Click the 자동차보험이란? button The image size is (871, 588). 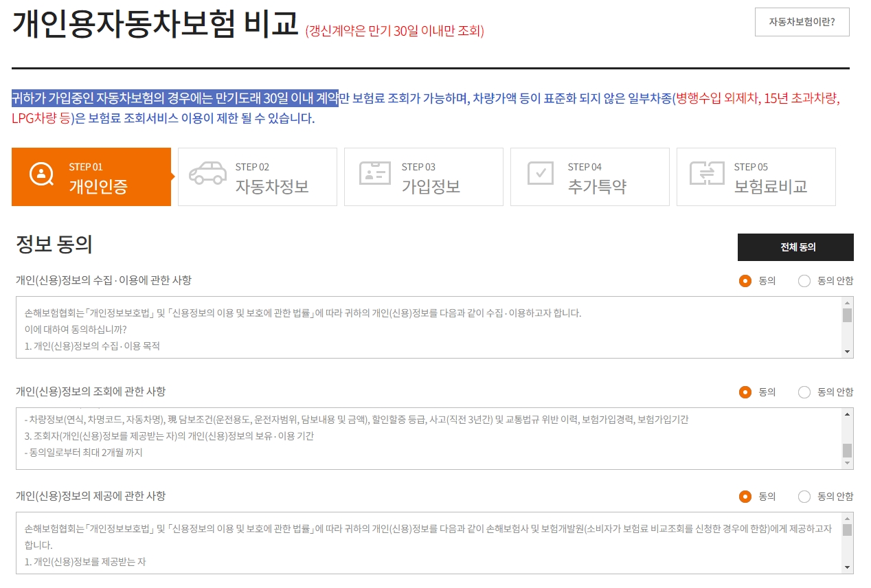pyautogui.click(x=802, y=22)
